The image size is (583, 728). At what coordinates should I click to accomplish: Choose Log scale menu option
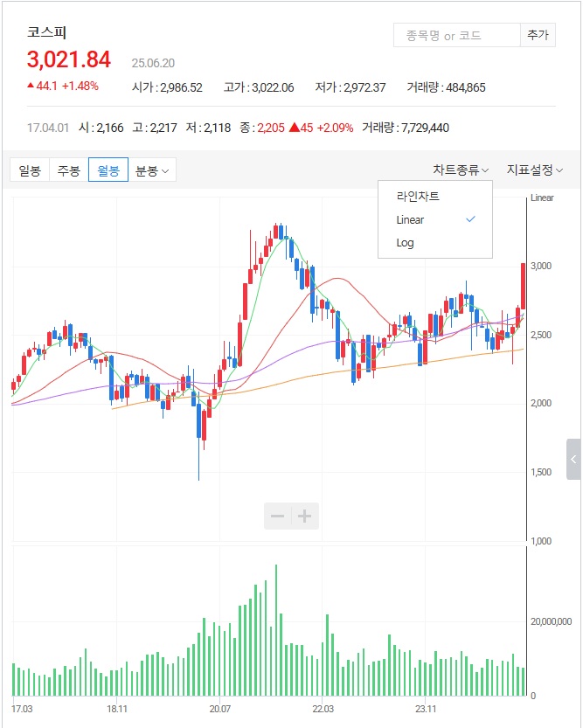tap(435, 243)
